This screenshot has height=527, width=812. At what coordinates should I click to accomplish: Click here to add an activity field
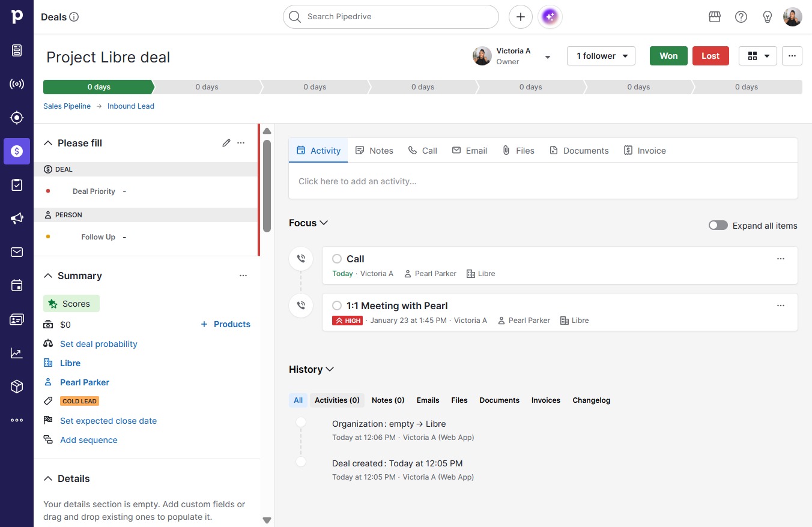pos(543,181)
